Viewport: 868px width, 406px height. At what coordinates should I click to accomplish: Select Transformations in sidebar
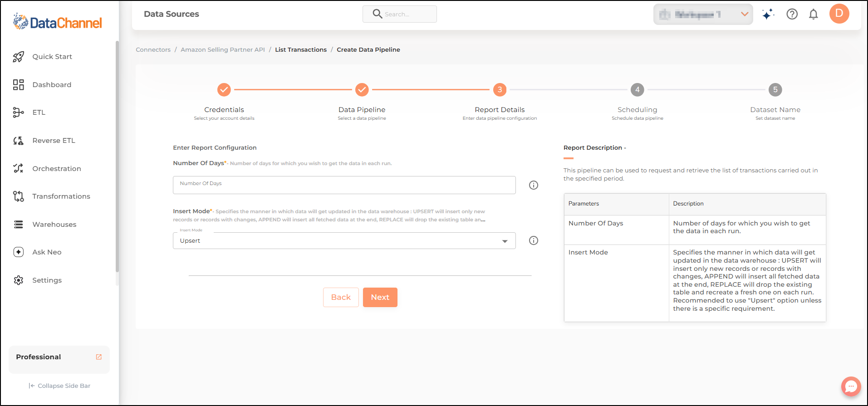point(61,196)
